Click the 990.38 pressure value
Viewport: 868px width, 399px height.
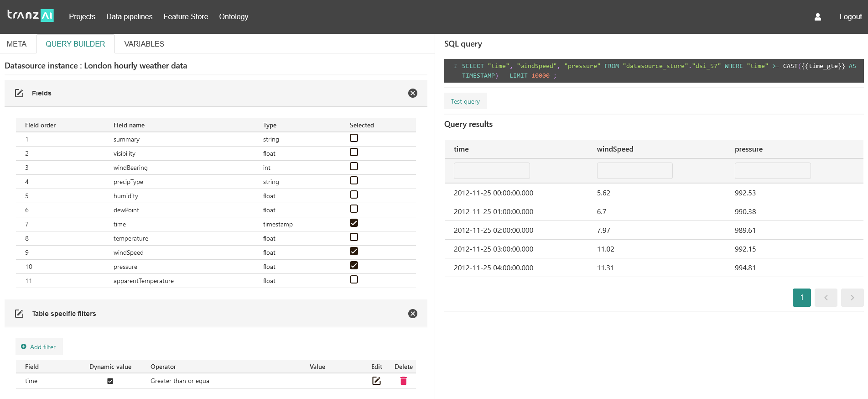(x=745, y=211)
